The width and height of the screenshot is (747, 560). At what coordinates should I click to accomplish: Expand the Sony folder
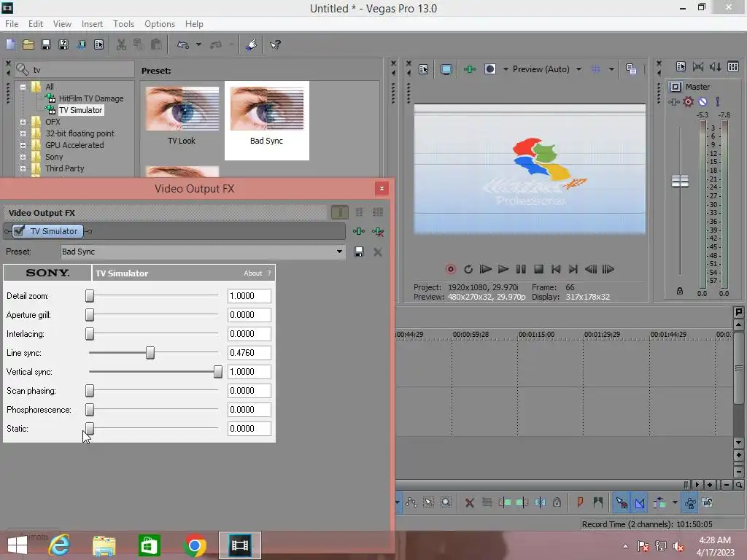click(23, 157)
